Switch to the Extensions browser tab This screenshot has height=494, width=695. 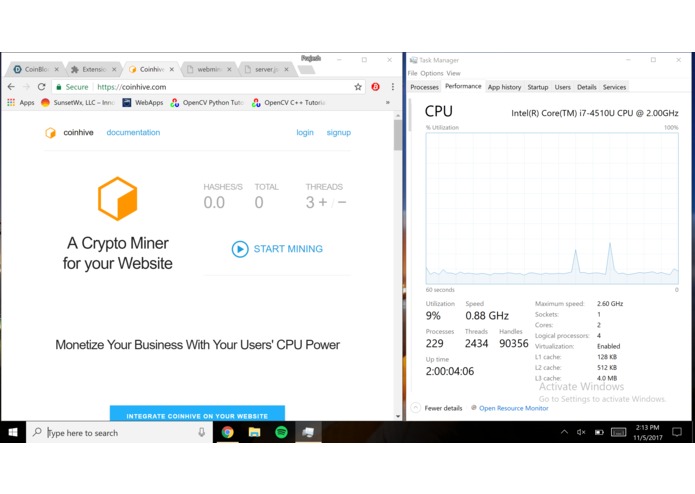91,70
